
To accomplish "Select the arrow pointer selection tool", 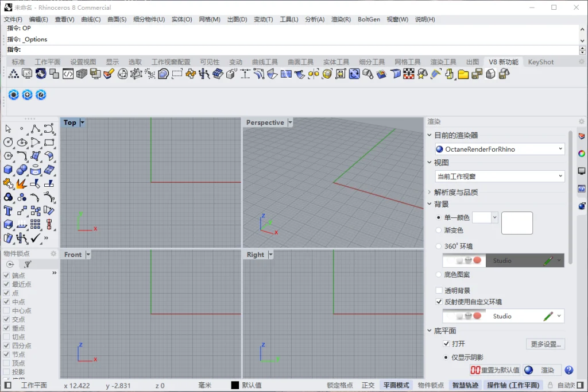I will (8, 129).
